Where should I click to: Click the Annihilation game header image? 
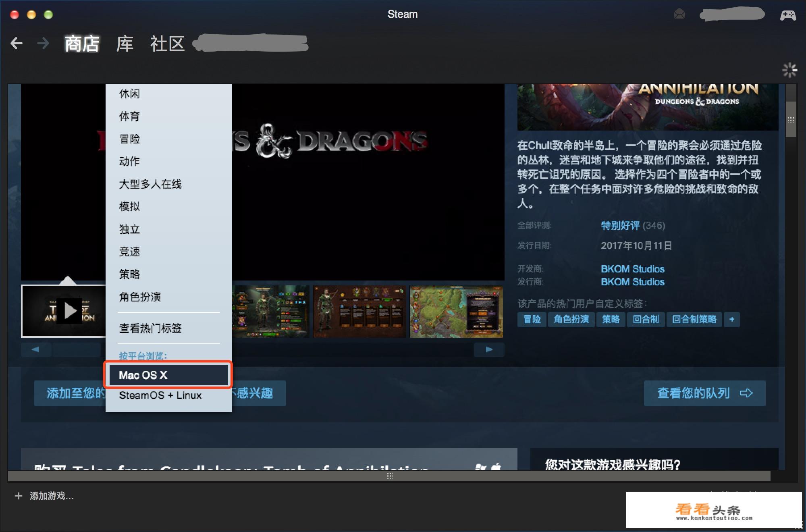[x=648, y=107]
